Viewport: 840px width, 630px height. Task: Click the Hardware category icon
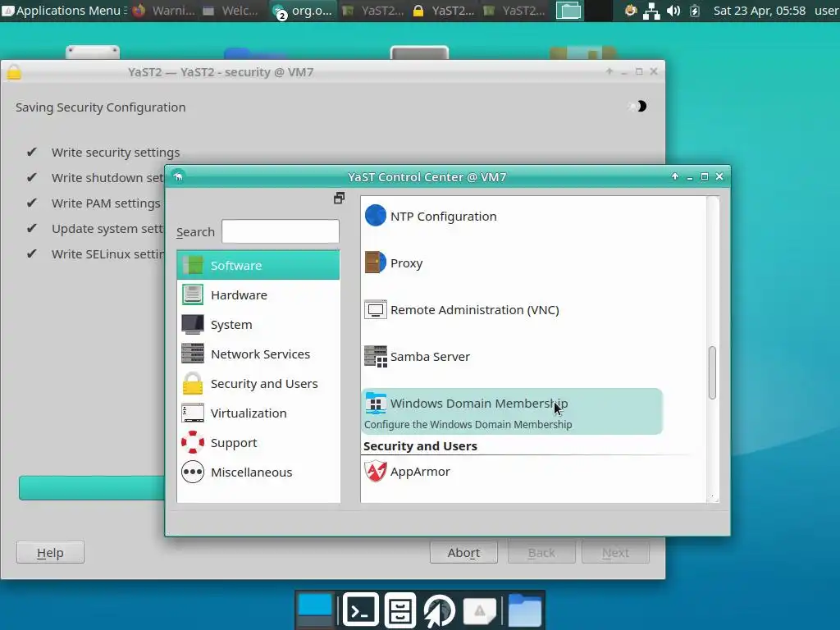[x=192, y=294]
